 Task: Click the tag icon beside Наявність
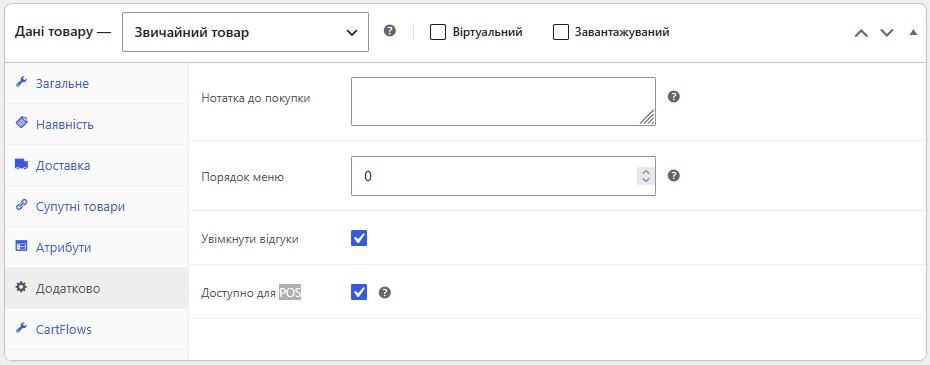[x=21, y=123]
